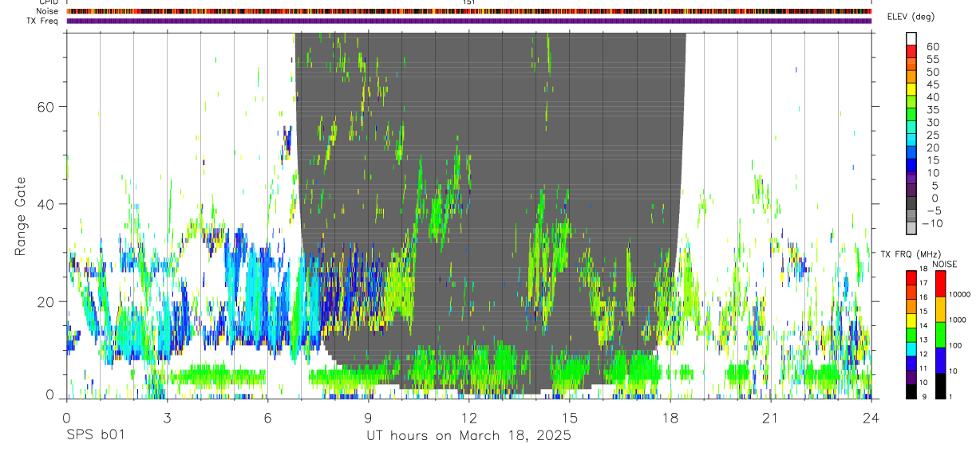Click the UT hours on March 18, 2025 title
The width and height of the screenshot is (980, 452).
point(468,436)
